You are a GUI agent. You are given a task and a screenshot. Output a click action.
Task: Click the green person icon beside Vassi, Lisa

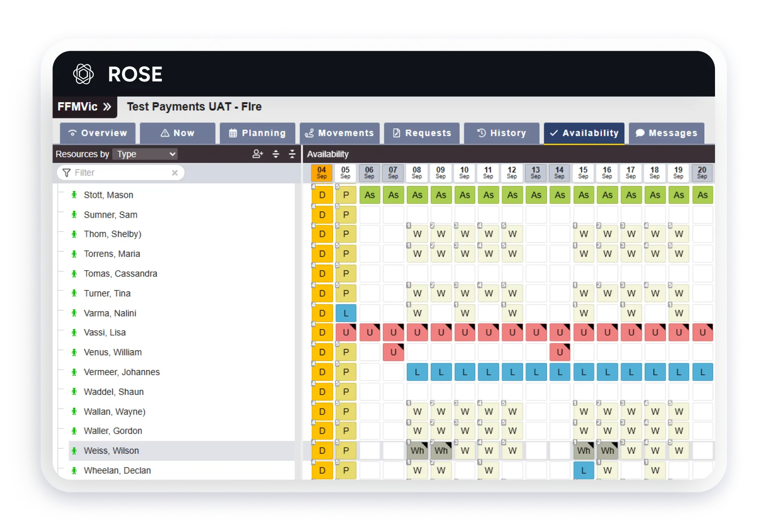coord(75,332)
